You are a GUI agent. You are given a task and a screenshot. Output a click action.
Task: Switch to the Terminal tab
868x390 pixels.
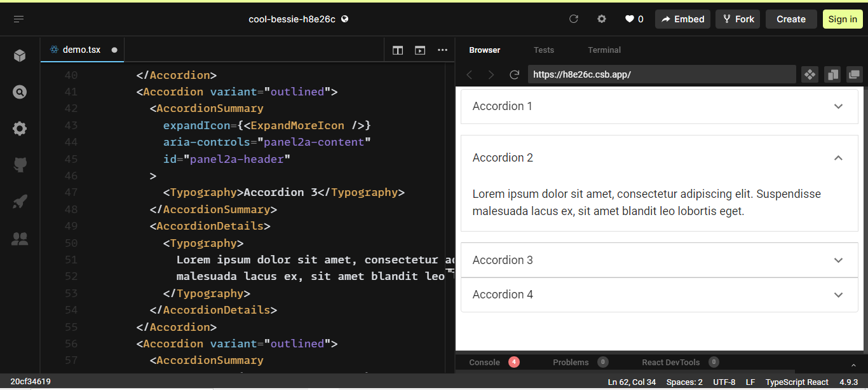click(x=604, y=50)
